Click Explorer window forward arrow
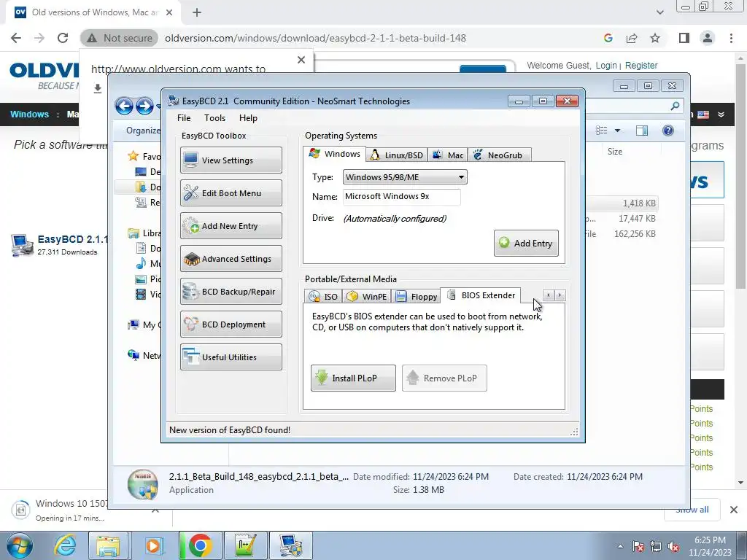Viewport: 747px width, 560px height. click(x=144, y=106)
